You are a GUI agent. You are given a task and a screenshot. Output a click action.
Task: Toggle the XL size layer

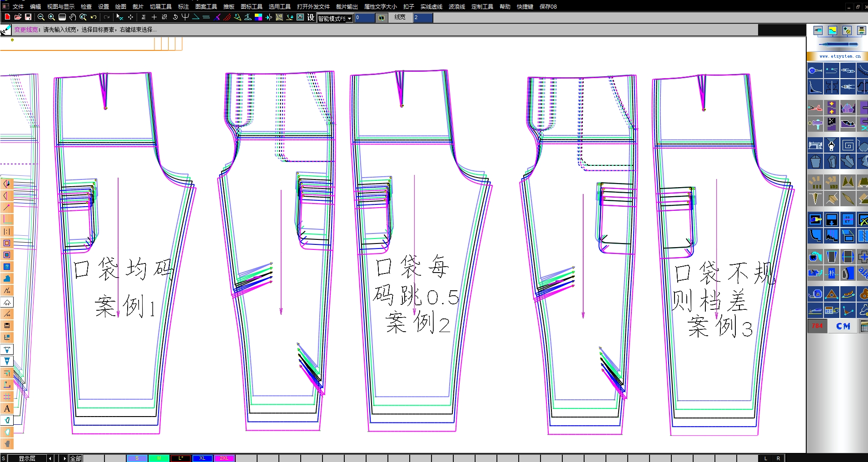pyautogui.click(x=203, y=458)
